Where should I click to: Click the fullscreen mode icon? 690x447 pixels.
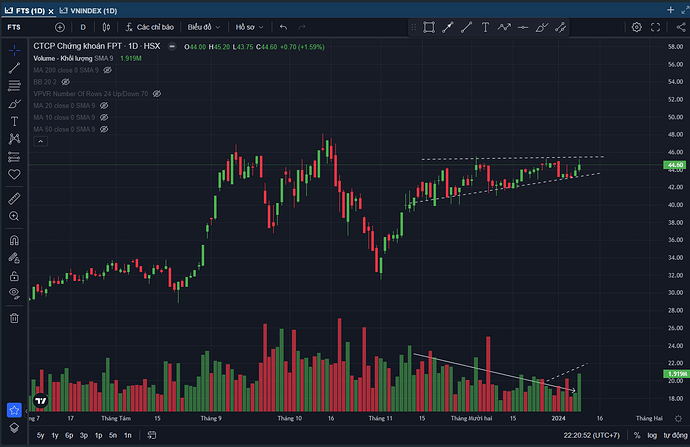(x=655, y=27)
